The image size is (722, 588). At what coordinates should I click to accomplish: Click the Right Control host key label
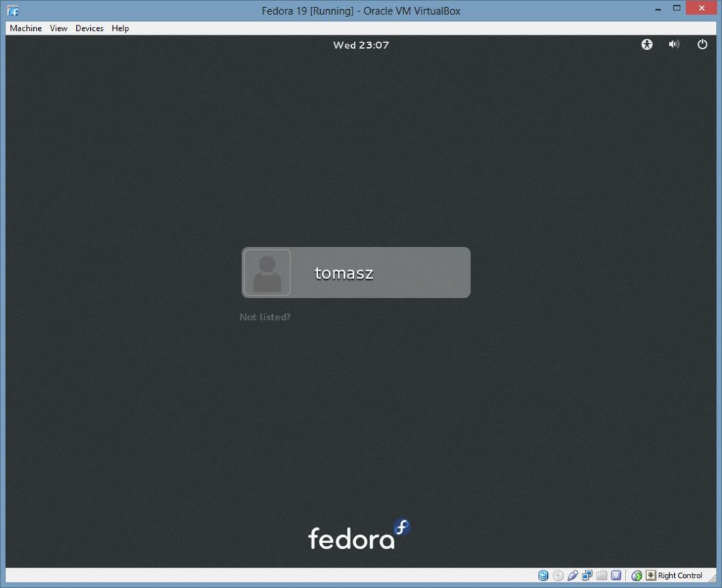point(680,575)
